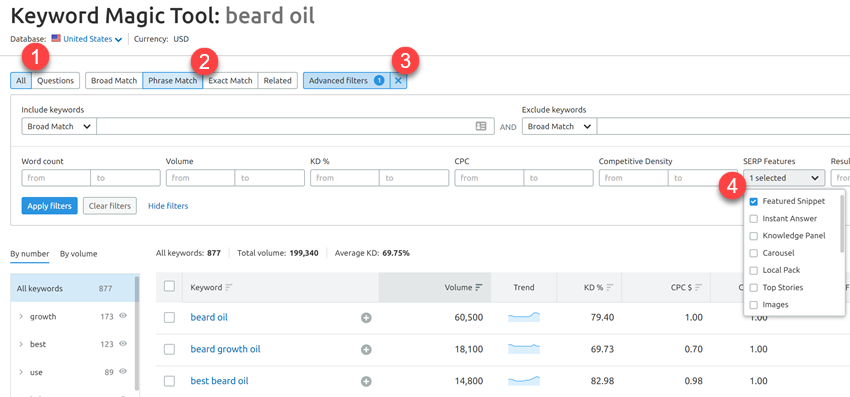Focus Volume to field

(269, 178)
